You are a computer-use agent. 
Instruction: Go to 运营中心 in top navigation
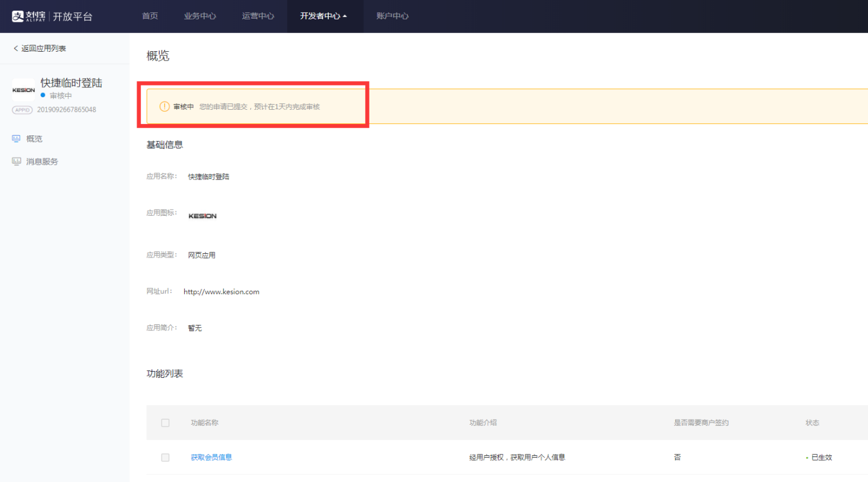(258, 16)
